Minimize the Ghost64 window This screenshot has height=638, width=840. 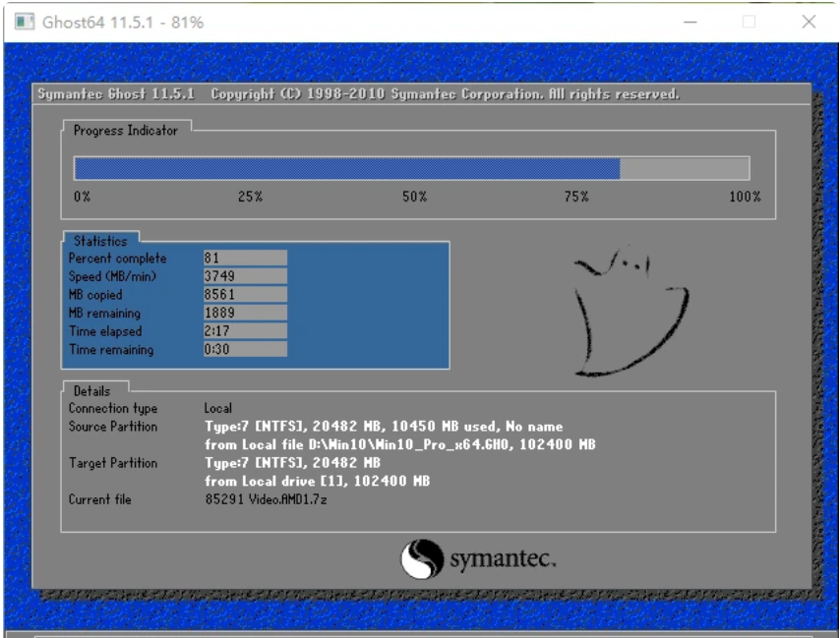pyautogui.click(x=690, y=22)
